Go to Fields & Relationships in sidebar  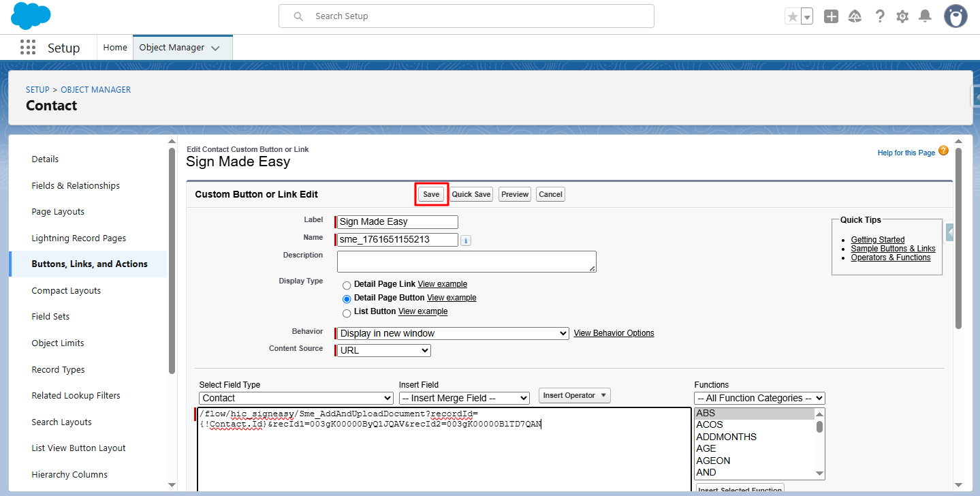click(76, 185)
